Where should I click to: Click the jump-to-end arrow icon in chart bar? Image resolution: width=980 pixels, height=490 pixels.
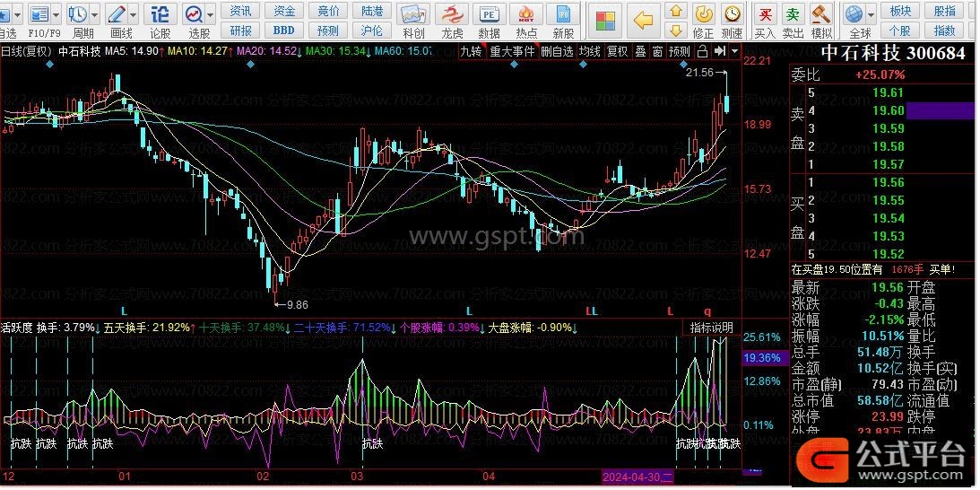click(x=720, y=51)
